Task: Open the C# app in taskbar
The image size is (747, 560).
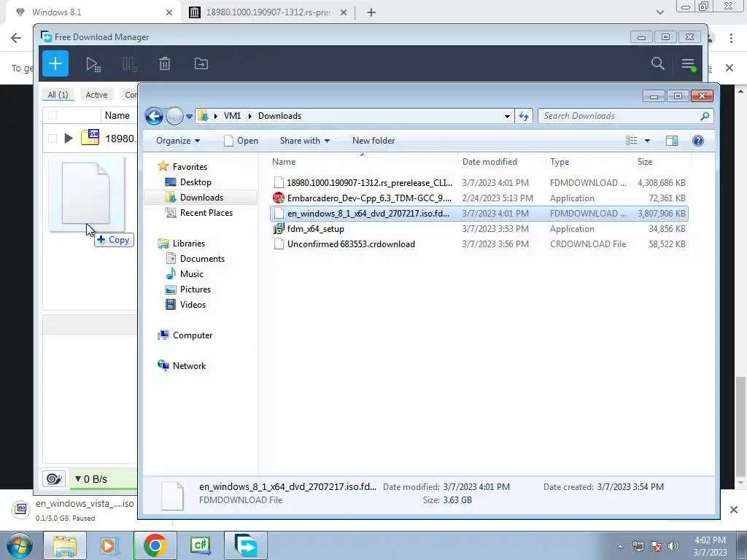Action: 200,545
